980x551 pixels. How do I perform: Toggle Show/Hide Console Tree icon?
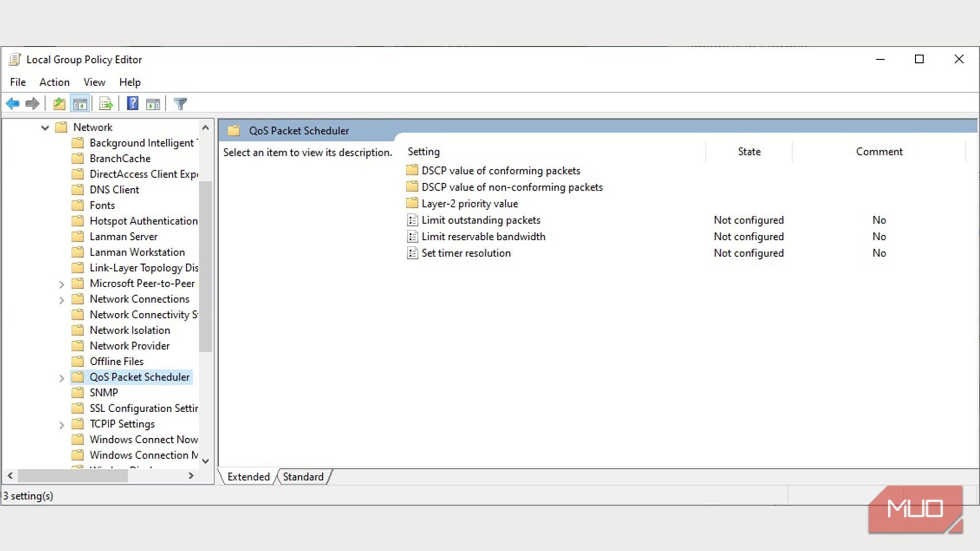80,104
